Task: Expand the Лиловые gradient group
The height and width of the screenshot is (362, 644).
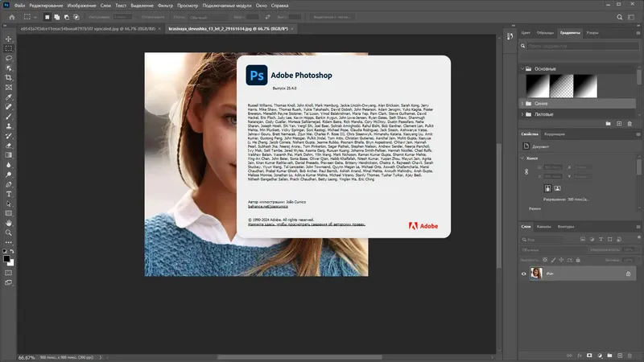Action: tap(522, 114)
